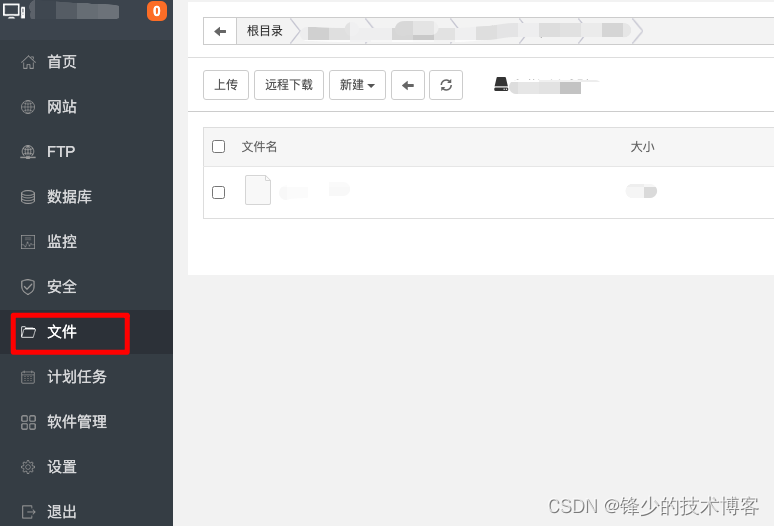Refresh the file list

point(446,85)
